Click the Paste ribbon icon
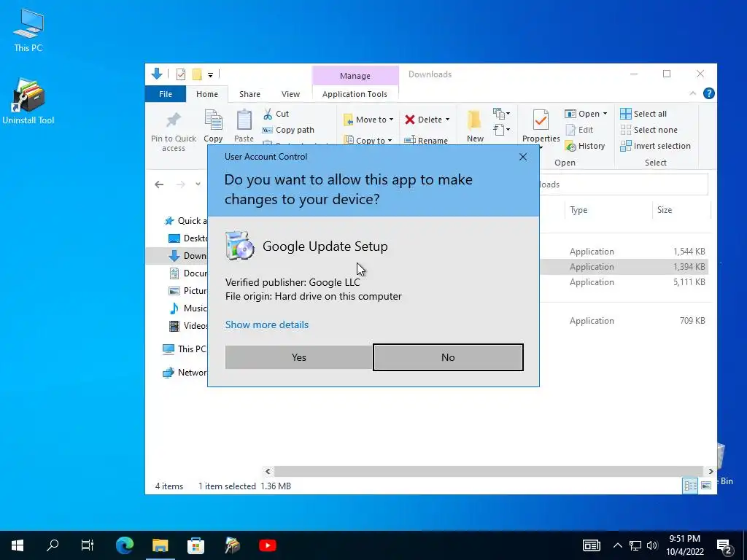The width and height of the screenshot is (747, 560). [244, 120]
